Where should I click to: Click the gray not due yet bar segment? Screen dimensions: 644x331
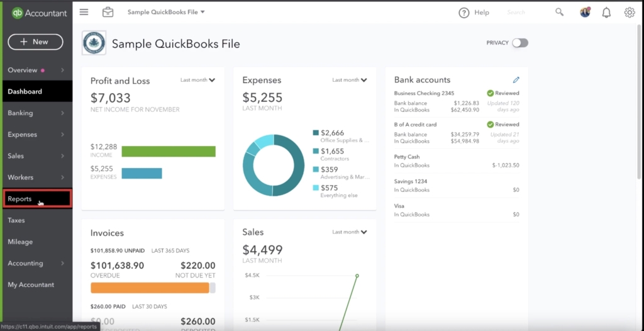click(213, 288)
